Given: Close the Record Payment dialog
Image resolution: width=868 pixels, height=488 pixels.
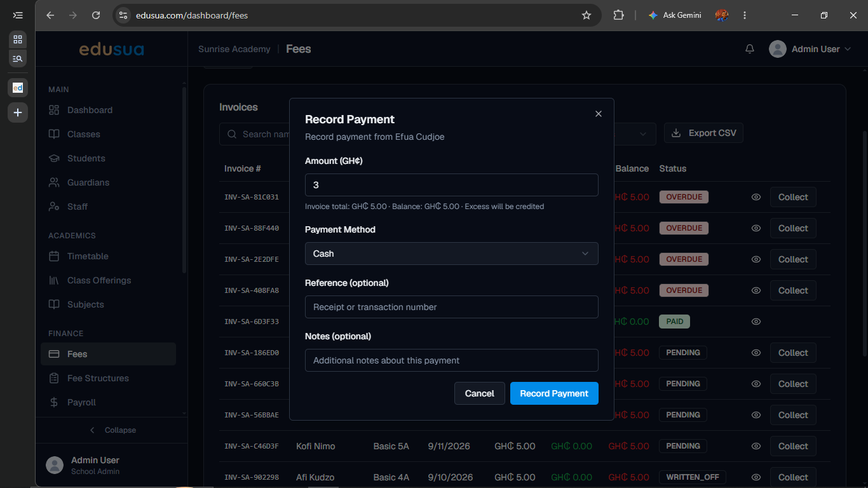Looking at the screenshot, I should pos(598,114).
